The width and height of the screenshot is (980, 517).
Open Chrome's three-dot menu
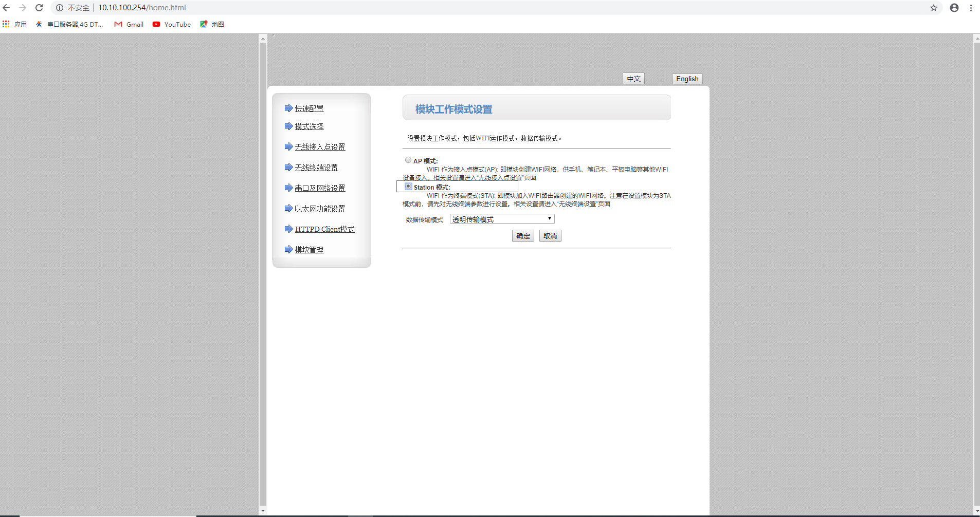tap(971, 8)
